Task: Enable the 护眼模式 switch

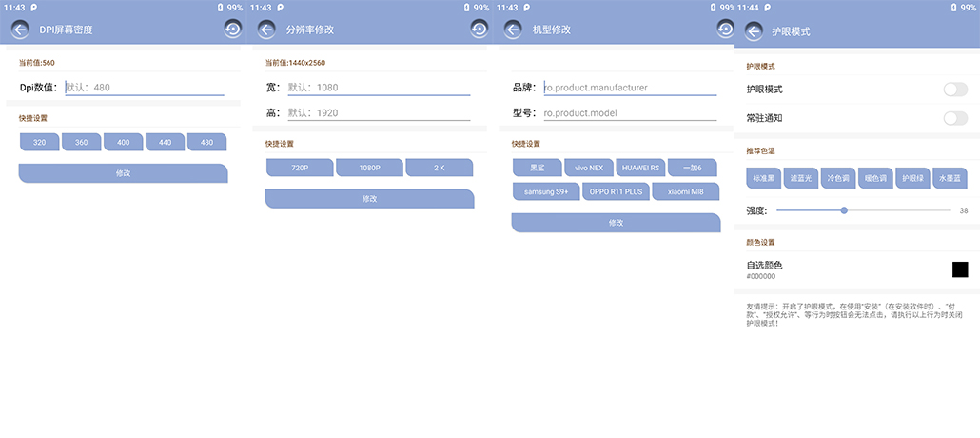Action: tap(954, 90)
